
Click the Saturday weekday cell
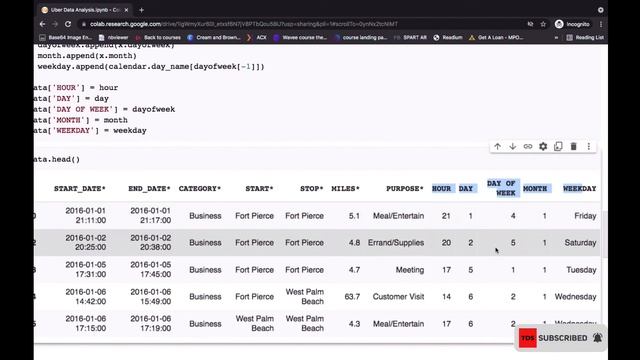580,242
